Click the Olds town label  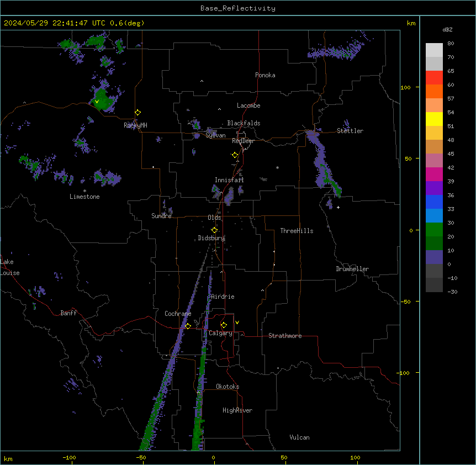tap(214, 218)
